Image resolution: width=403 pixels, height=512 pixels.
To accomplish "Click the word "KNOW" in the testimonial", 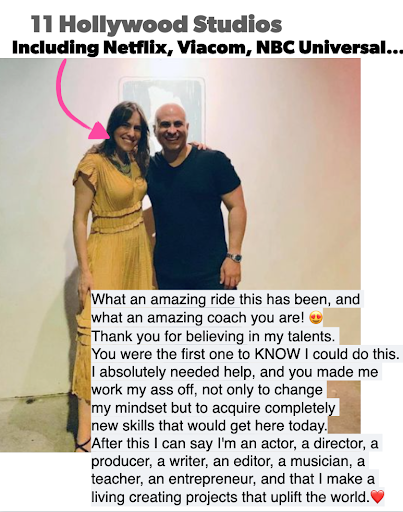I will (x=277, y=354).
